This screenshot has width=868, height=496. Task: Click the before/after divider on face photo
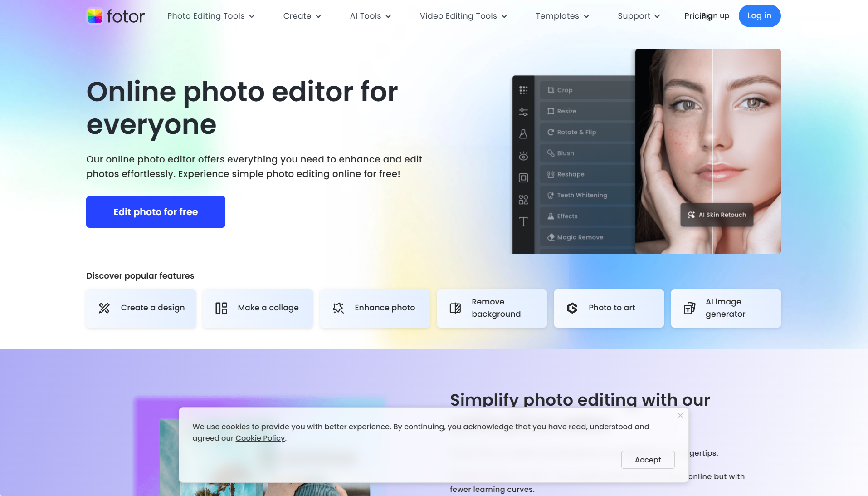click(712, 151)
